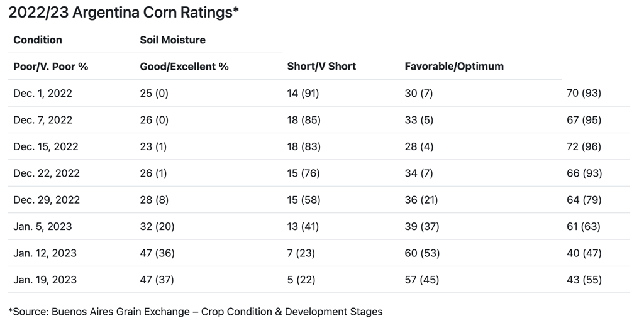Click the "Dec. 15, 2022" row label
The image size is (644, 323).
click(x=46, y=146)
